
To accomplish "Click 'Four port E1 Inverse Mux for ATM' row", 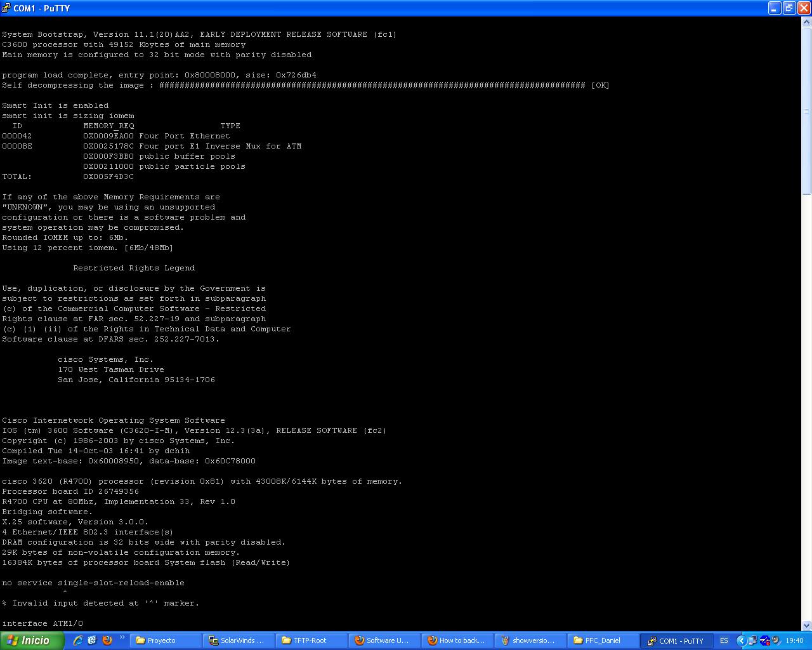I will (x=152, y=146).
